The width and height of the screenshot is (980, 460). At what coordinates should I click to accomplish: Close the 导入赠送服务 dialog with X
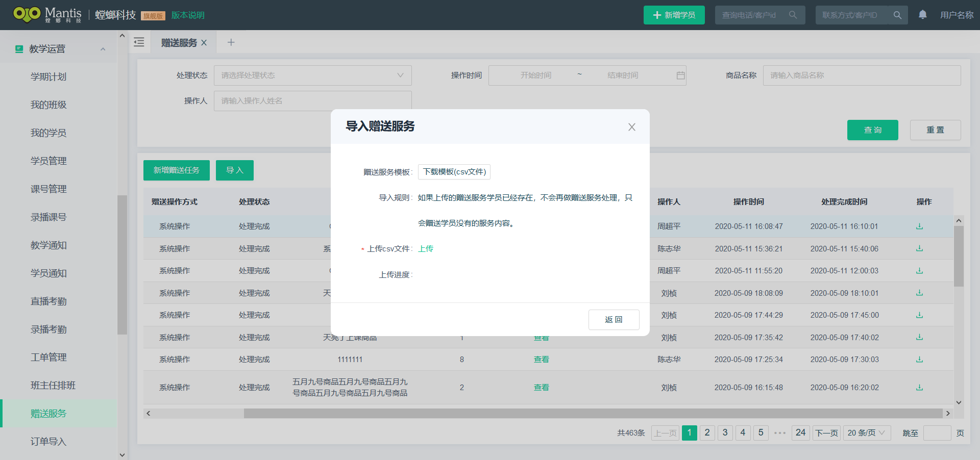point(631,127)
